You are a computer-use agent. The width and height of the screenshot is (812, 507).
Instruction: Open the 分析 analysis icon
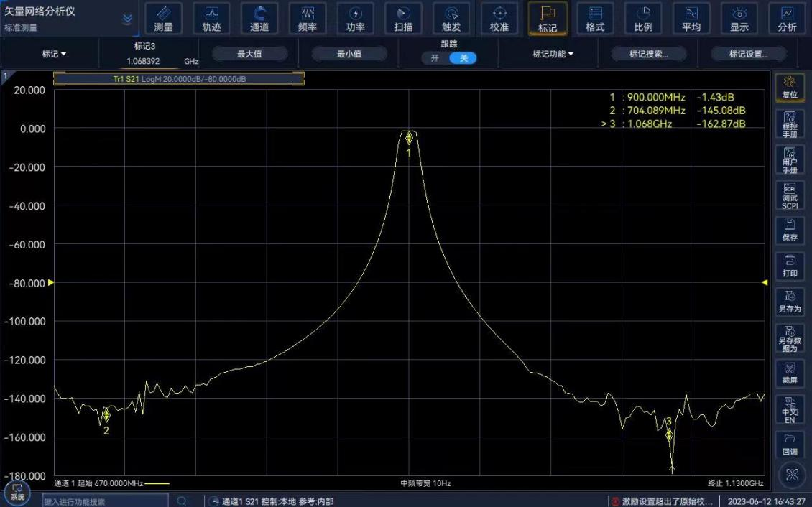tap(787, 19)
